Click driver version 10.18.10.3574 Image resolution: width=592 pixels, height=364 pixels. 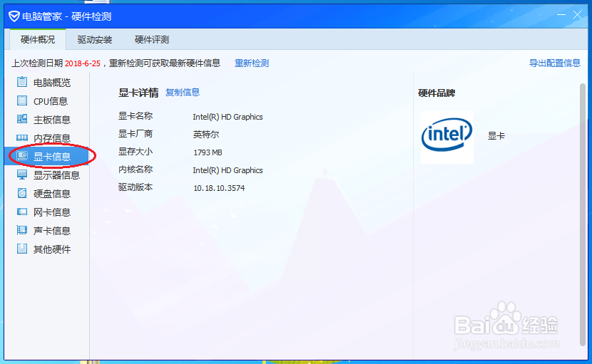tap(219, 188)
